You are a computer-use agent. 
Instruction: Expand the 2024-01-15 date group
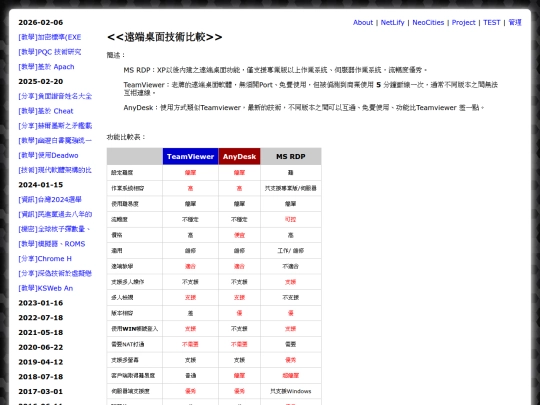[x=41, y=185]
